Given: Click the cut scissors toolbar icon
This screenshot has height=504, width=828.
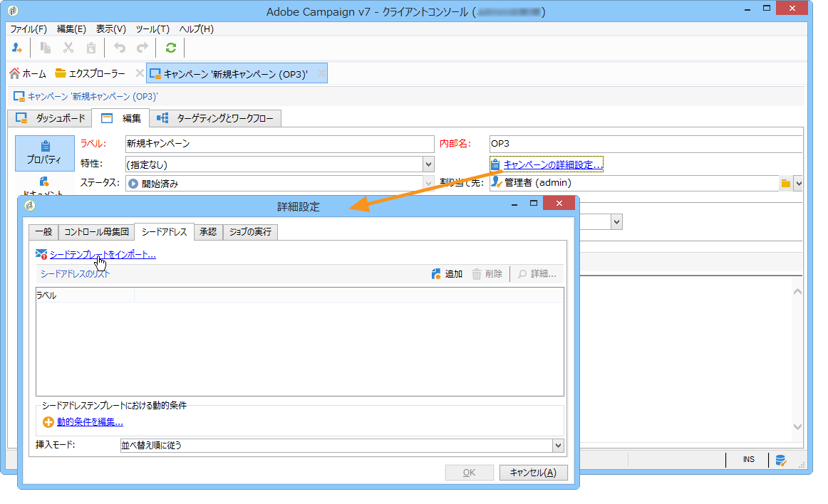Looking at the screenshot, I should (x=68, y=48).
